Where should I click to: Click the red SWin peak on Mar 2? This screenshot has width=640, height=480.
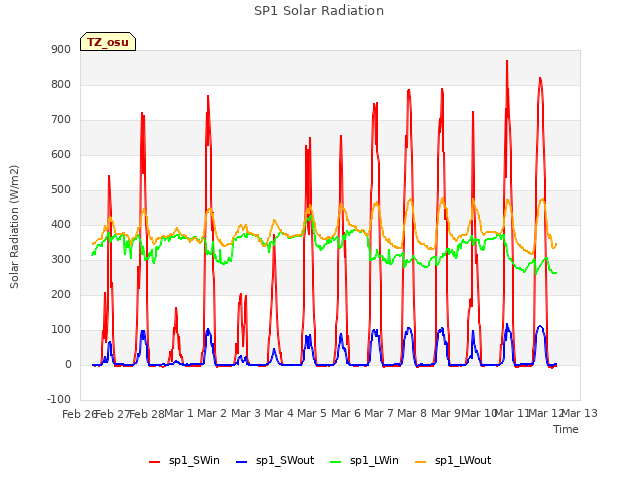coord(208,96)
